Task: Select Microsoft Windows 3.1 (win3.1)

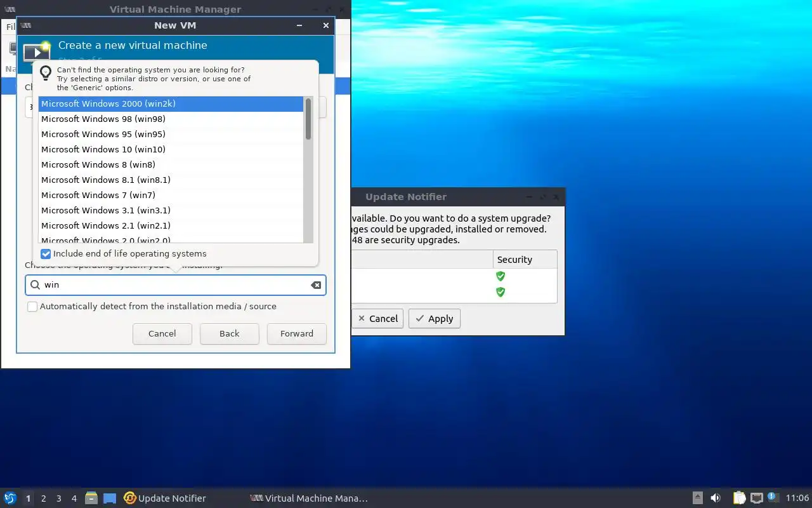Action: [171, 210]
